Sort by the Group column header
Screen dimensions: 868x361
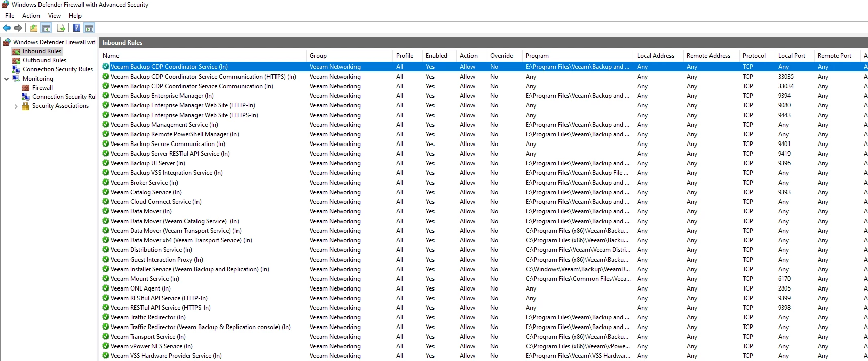click(349, 56)
